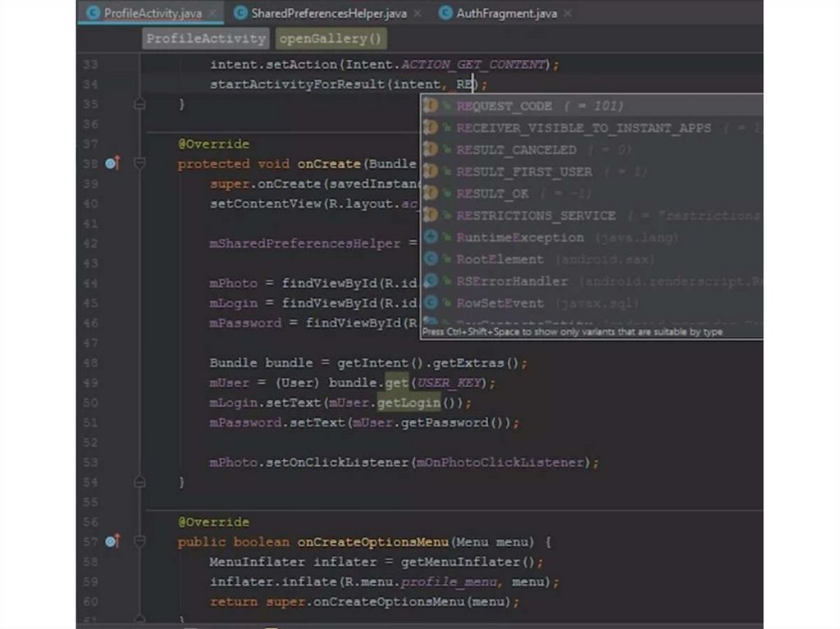Collapse the onCreate method fold marker
840x629 pixels.
pyautogui.click(x=139, y=164)
